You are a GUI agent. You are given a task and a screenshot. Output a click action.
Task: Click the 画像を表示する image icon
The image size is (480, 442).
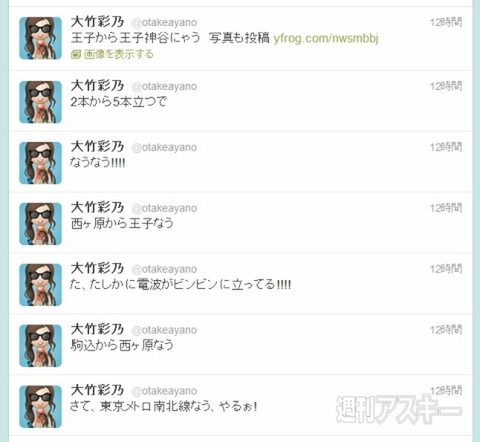point(76,54)
